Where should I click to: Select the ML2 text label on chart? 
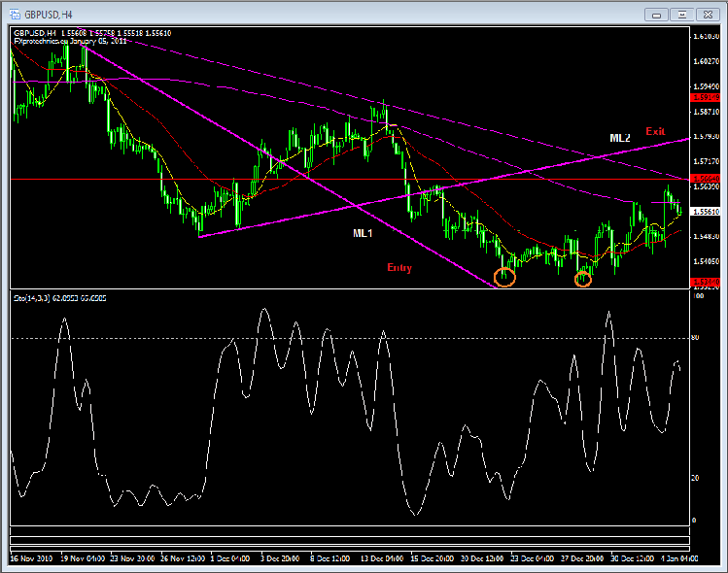(x=620, y=138)
